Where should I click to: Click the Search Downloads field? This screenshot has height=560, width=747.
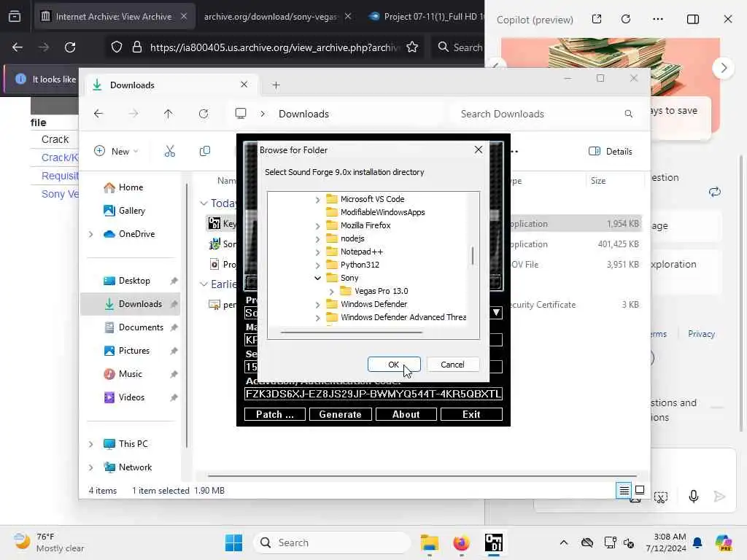pyautogui.click(x=547, y=114)
